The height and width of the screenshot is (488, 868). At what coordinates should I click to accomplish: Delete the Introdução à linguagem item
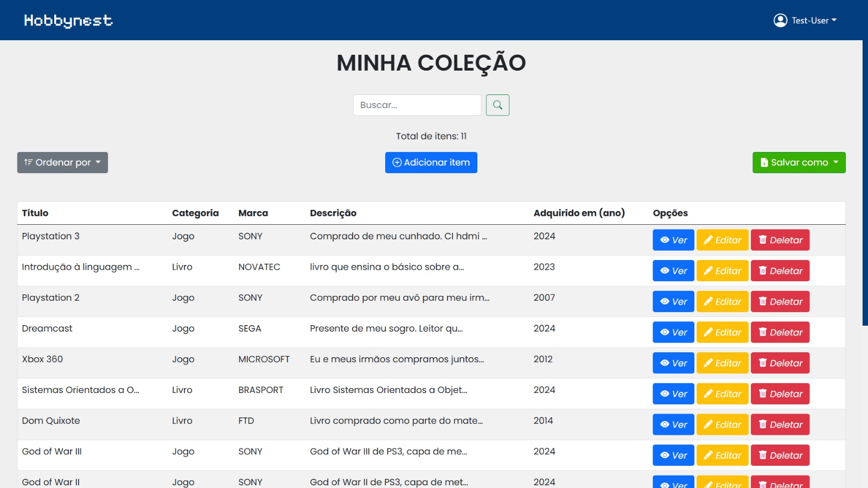click(780, 271)
